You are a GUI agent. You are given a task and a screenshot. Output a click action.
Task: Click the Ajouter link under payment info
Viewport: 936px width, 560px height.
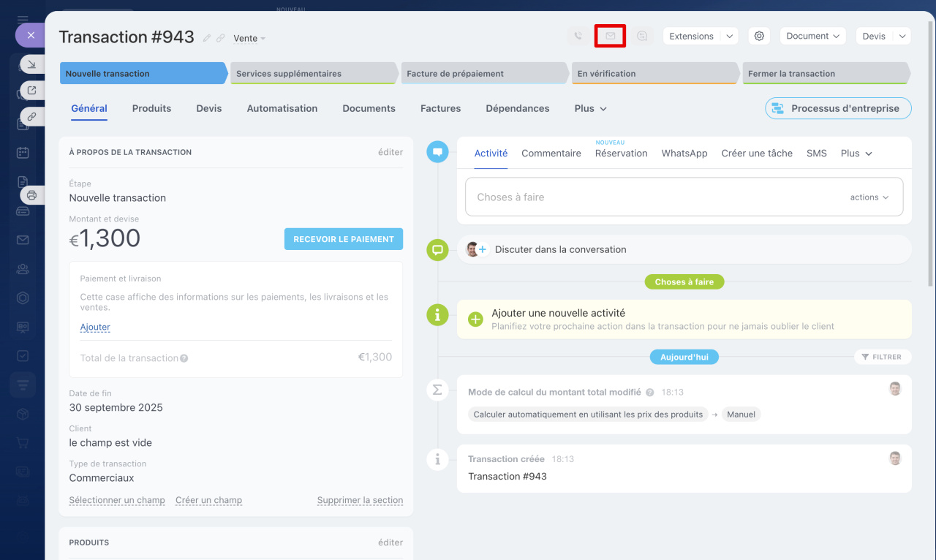coord(95,328)
